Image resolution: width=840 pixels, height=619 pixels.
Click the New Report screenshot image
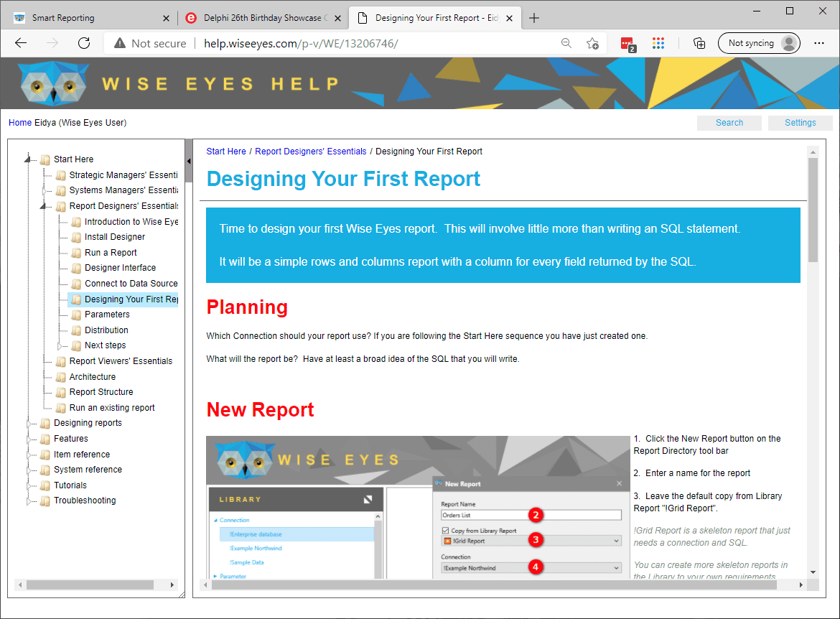418,507
